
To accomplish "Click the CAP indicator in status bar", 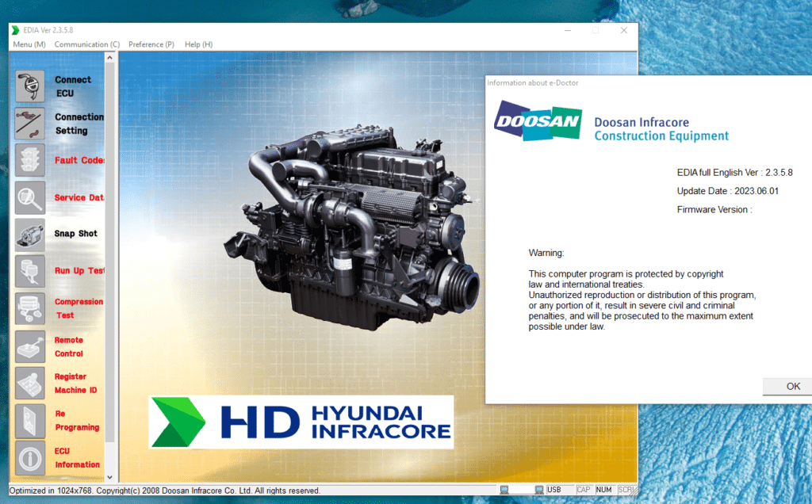I will coord(584,490).
